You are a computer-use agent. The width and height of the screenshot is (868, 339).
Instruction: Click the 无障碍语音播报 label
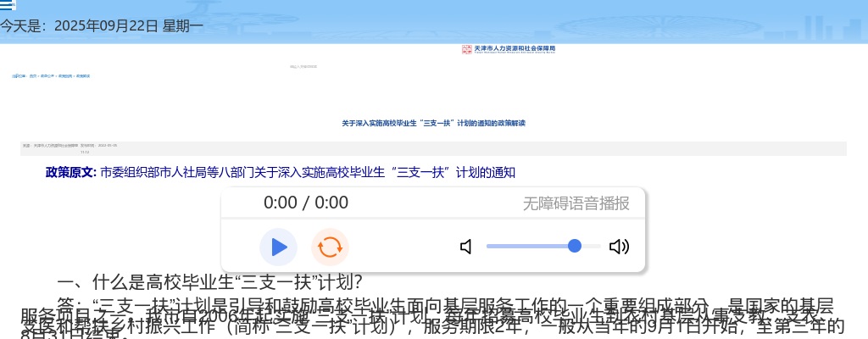tap(576, 203)
